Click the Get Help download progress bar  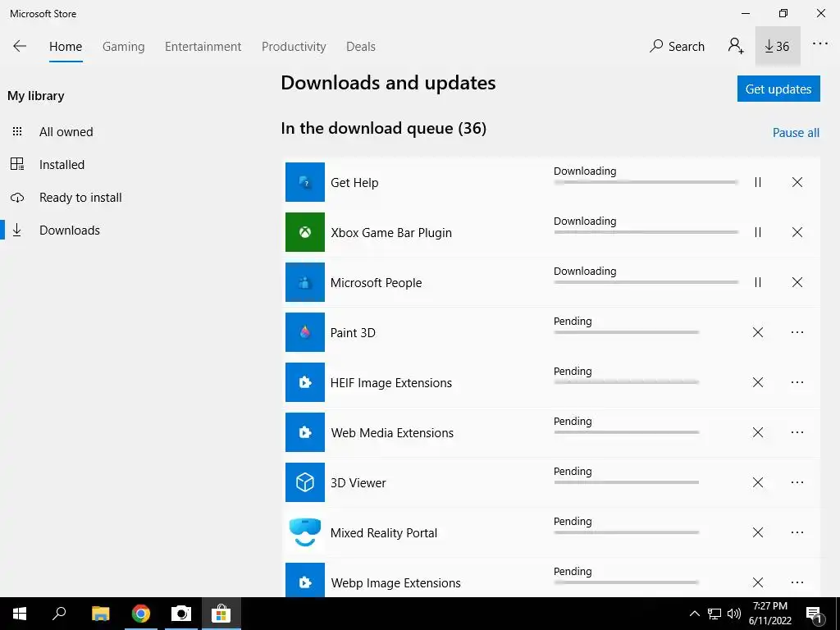(x=646, y=182)
